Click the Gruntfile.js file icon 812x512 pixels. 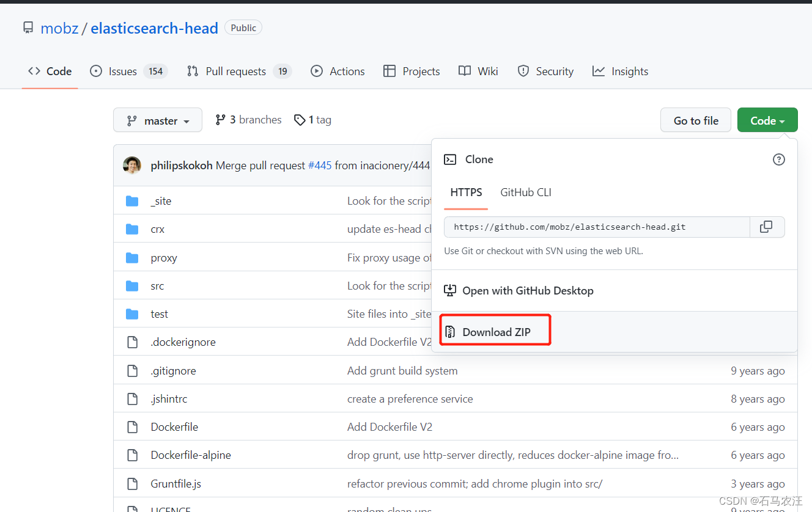pyautogui.click(x=132, y=484)
